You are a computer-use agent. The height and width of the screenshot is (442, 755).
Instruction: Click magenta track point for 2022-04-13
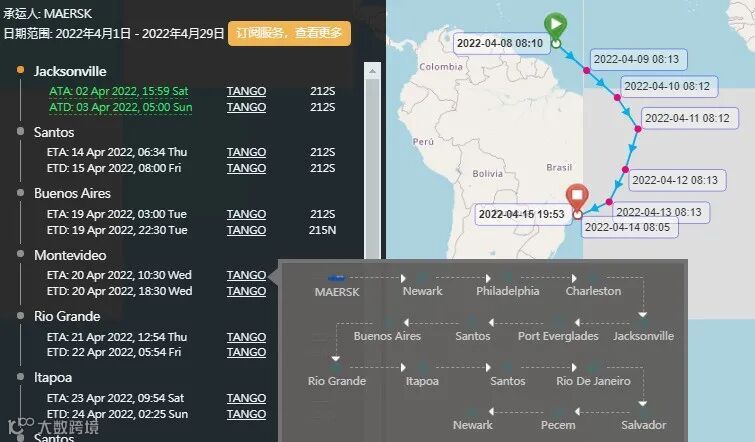(x=609, y=202)
